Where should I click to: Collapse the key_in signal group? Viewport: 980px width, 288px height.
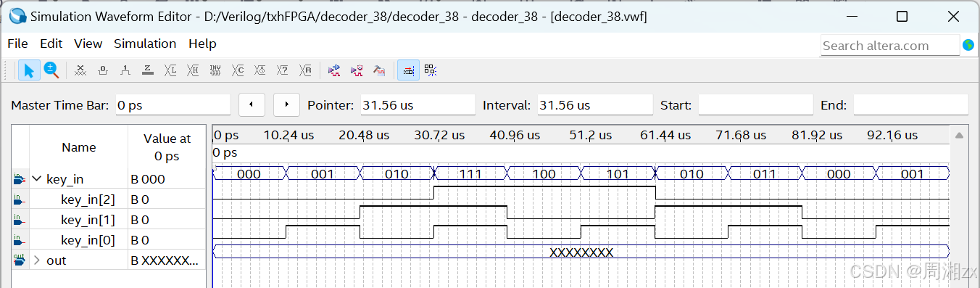coord(37,178)
